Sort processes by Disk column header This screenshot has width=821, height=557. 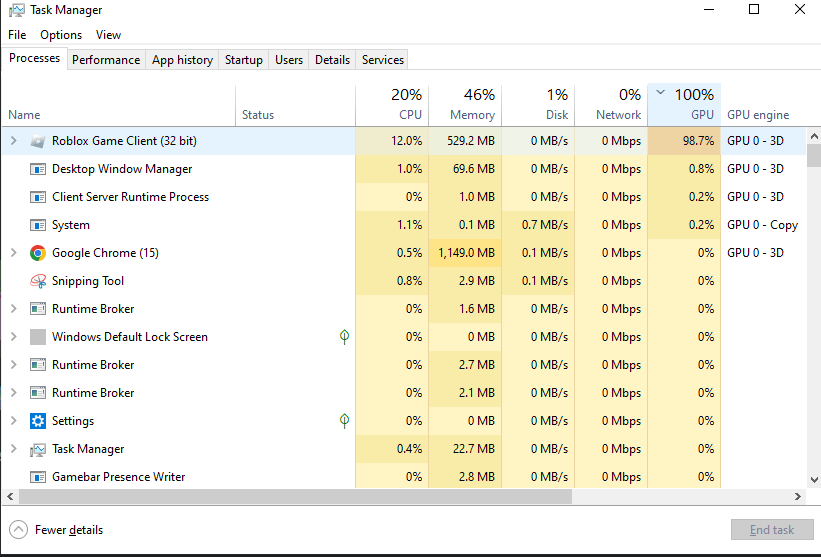tap(538, 105)
